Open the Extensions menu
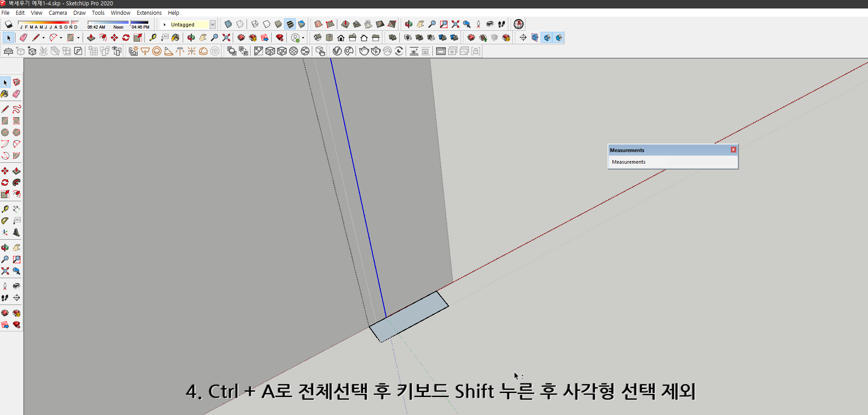The image size is (868, 415). coord(149,13)
